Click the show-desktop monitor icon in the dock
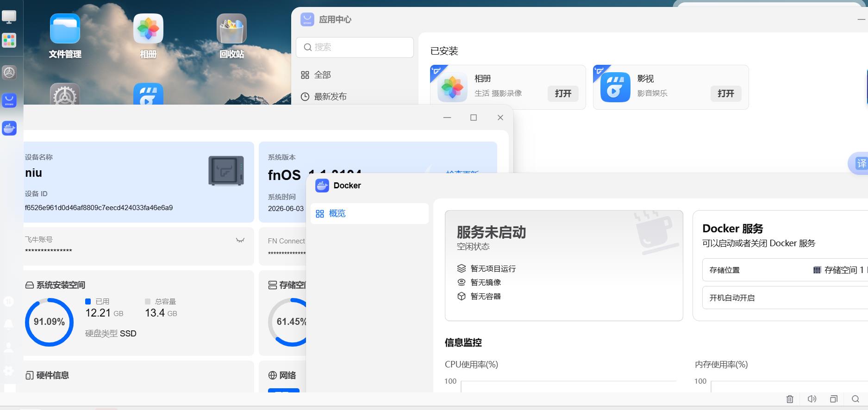The image size is (868, 410). click(9, 17)
